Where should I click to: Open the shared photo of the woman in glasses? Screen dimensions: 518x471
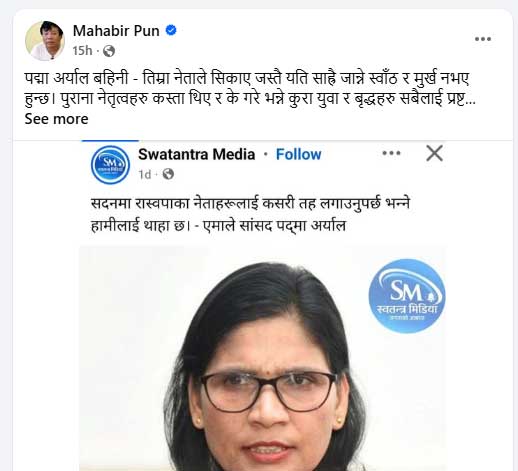tap(262, 358)
